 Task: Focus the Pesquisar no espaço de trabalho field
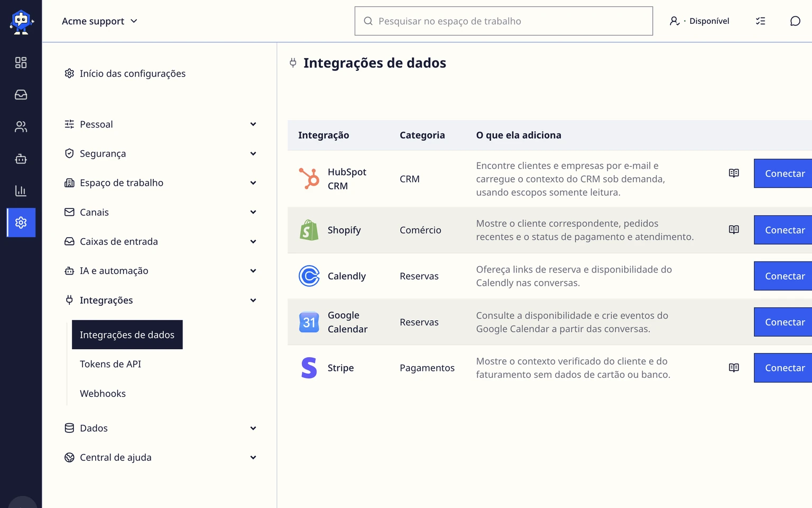tap(504, 21)
